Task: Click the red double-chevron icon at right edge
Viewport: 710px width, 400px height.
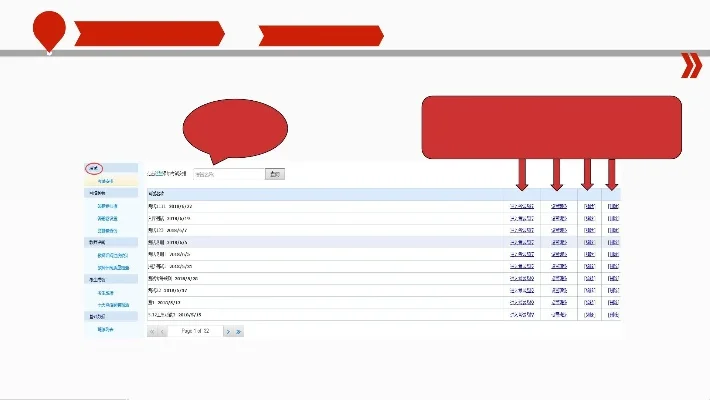Action: click(690, 66)
